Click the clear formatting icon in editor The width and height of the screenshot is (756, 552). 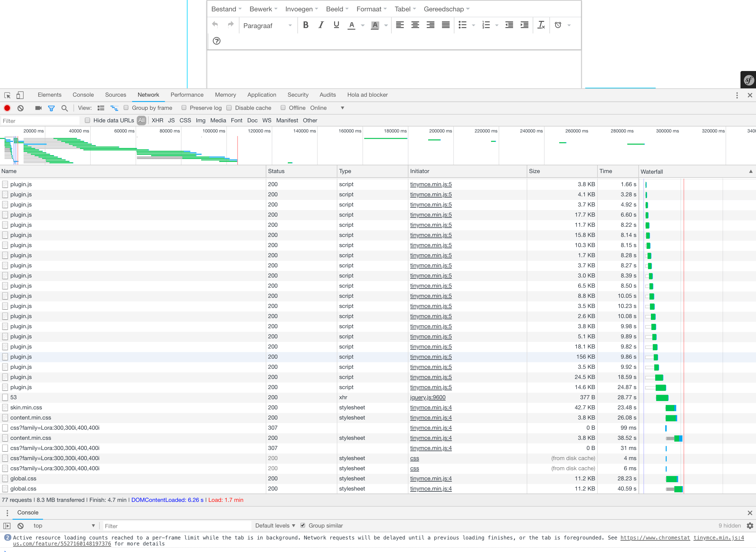point(541,25)
